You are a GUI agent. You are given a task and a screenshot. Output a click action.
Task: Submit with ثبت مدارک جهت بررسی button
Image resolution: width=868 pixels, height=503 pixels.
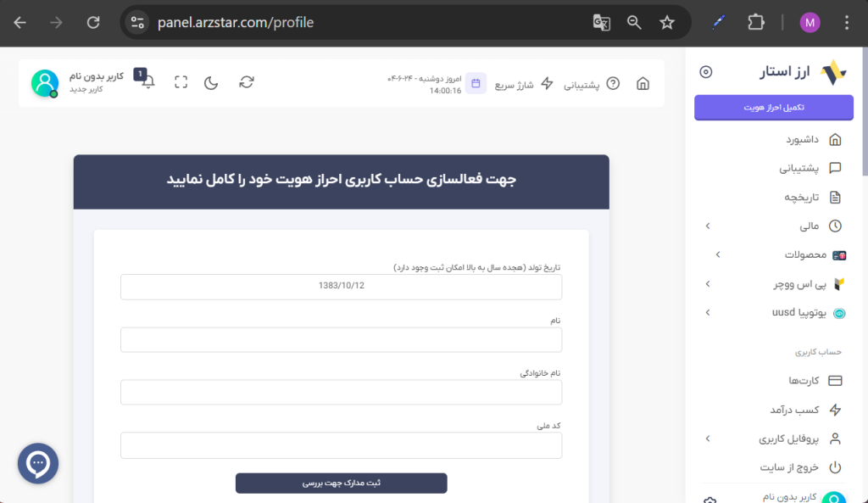(341, 483)
